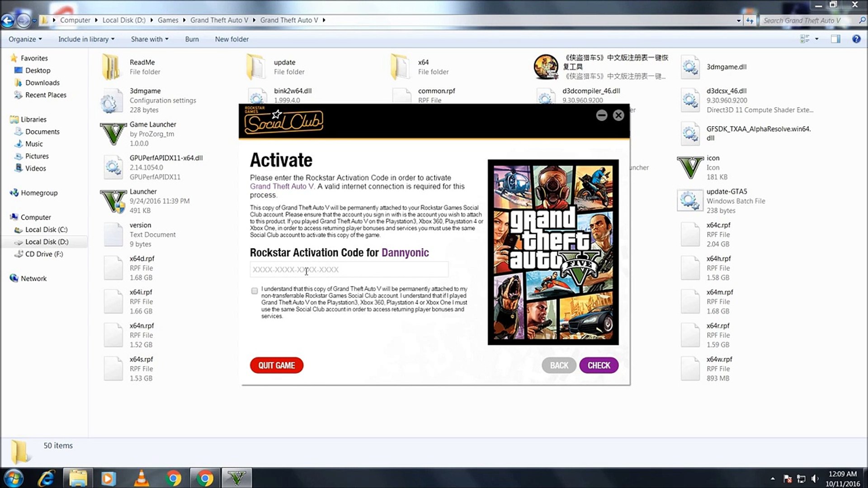Open Network in the sidebar
Screen dimensions: 868x488
33,278
